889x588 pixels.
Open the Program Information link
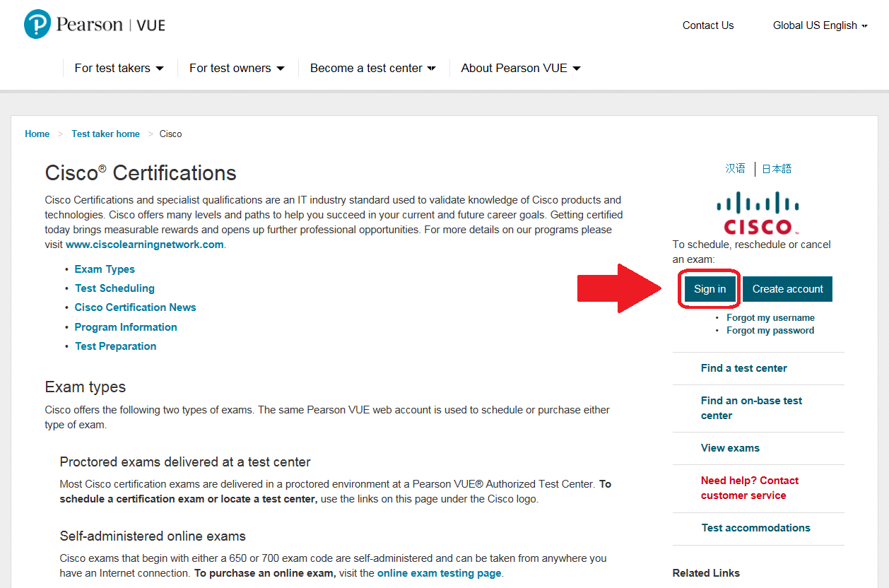126,327
